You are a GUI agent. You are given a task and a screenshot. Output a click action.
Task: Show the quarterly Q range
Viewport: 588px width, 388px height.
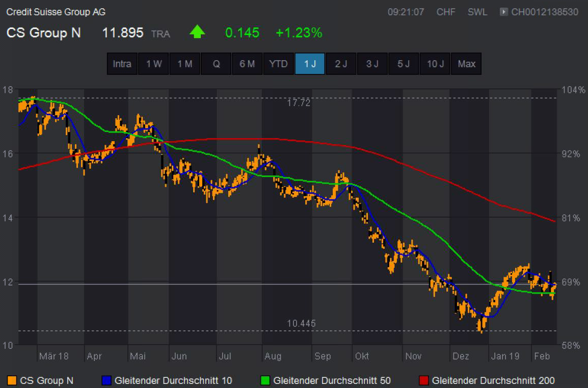coord(216,64)
